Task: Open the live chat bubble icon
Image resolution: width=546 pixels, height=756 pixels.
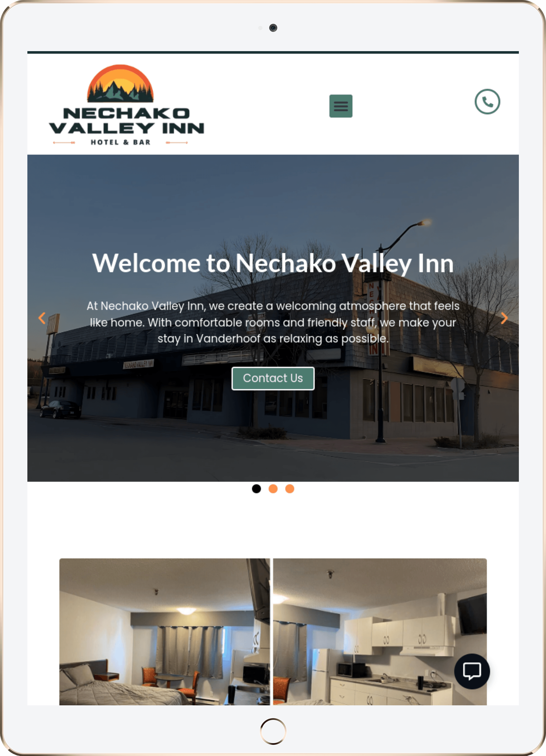Action: pos(472,671)
